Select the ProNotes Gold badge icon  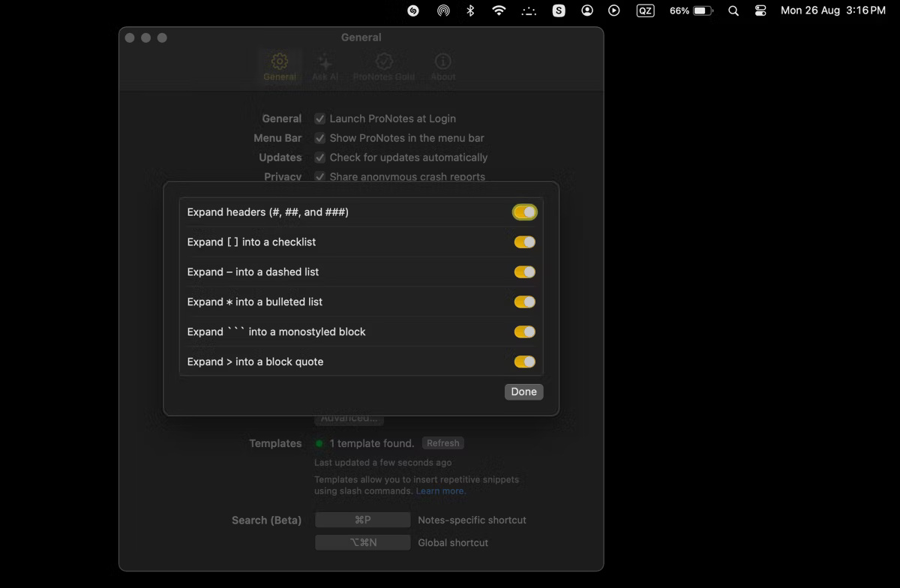[383, 62]
